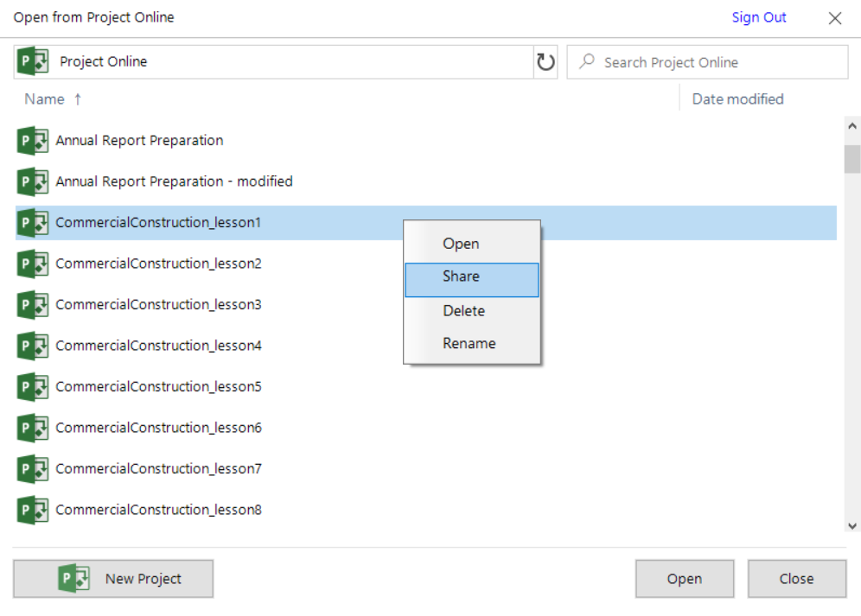861x616 pixels.
Task: Click the ascending sort arrow by Name
Action: click(x=78, y=99)
